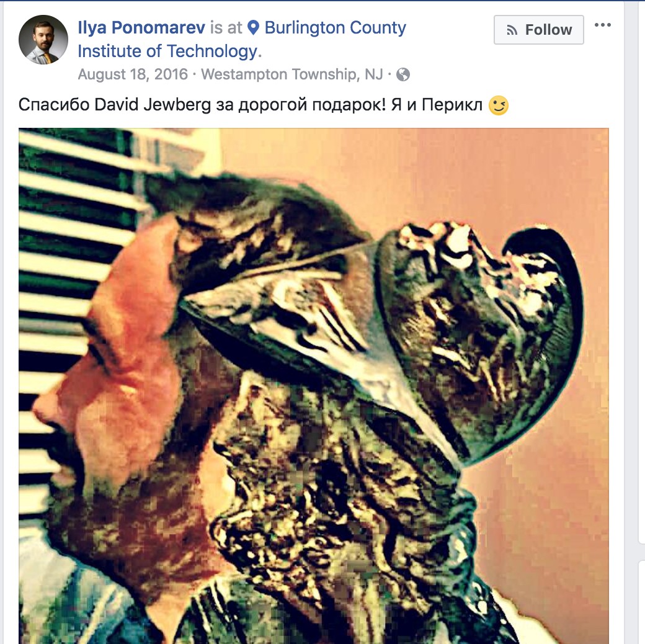The width and height of the screenshot is (645, 644).
Task: Click the RSS feed icon inside Follow
Action: 512,30
